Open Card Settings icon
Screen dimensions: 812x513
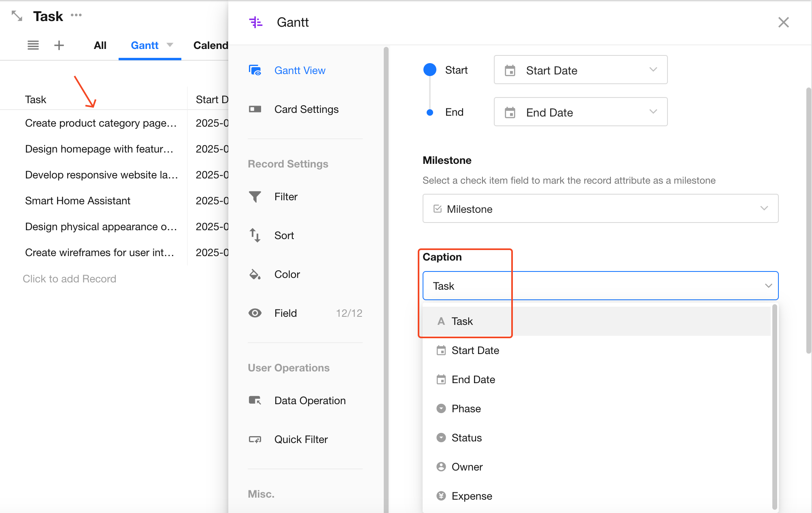[255, 109]
